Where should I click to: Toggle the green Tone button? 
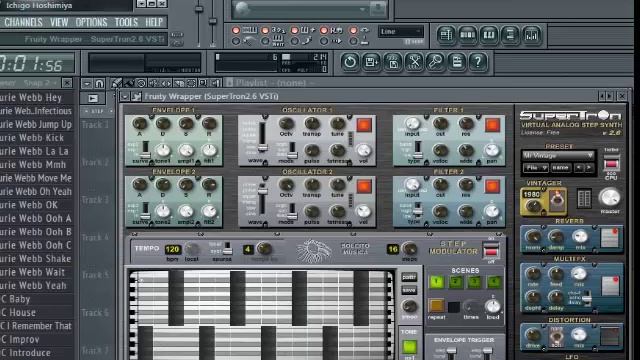pos(409,347)
